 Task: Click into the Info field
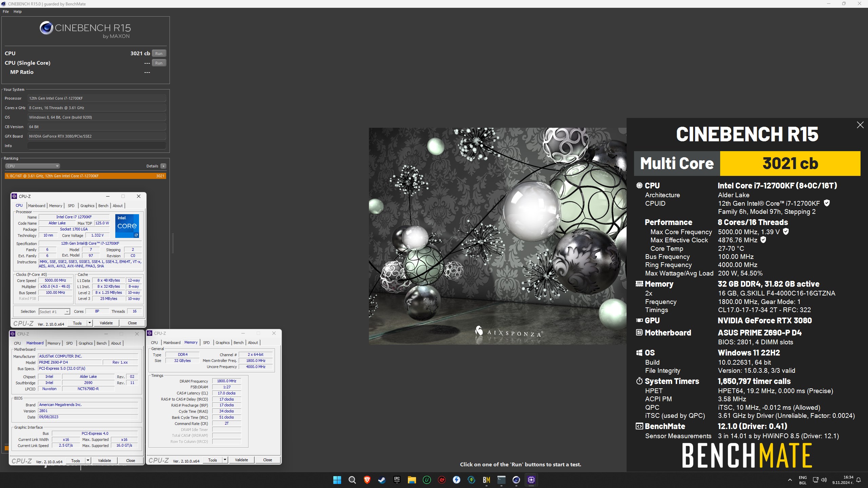coord(97,146)
